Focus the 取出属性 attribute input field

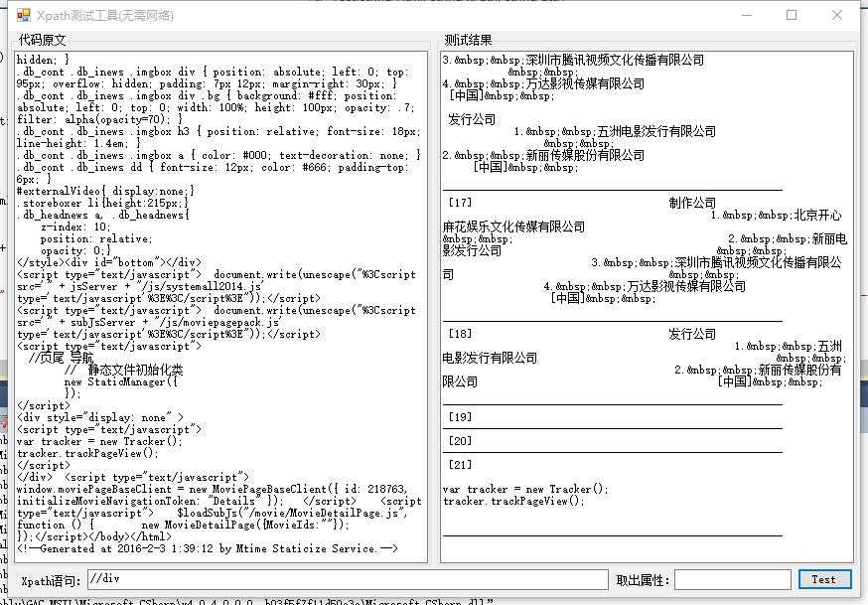pos(732,579)
